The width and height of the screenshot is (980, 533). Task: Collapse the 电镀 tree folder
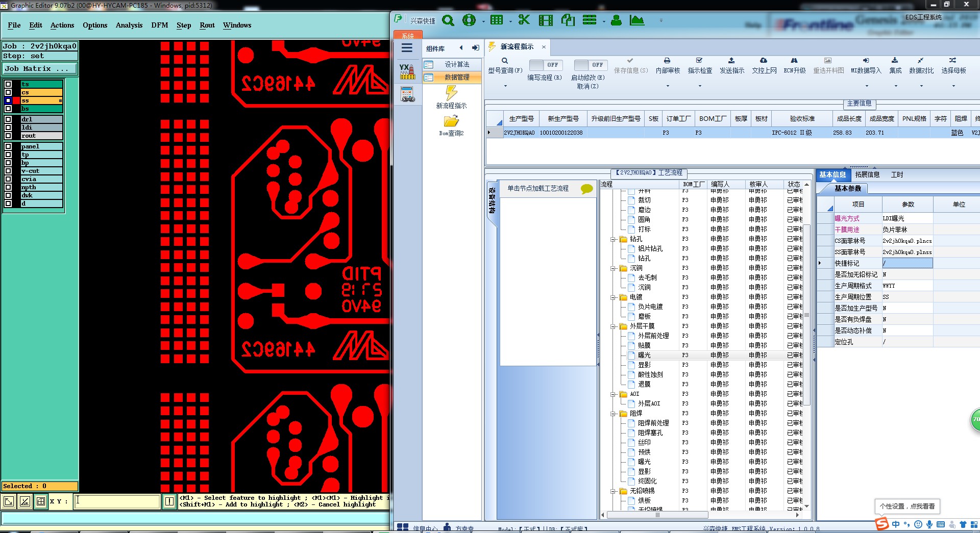613,297
